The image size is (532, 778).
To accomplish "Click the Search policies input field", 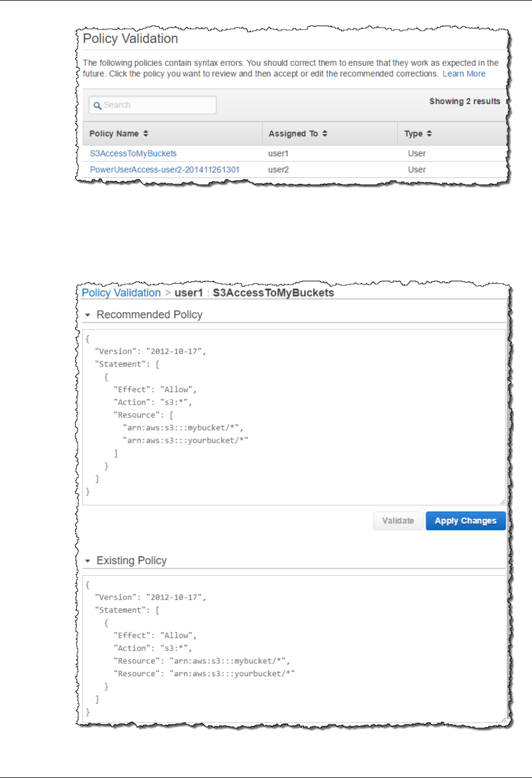I will point(152,105).
